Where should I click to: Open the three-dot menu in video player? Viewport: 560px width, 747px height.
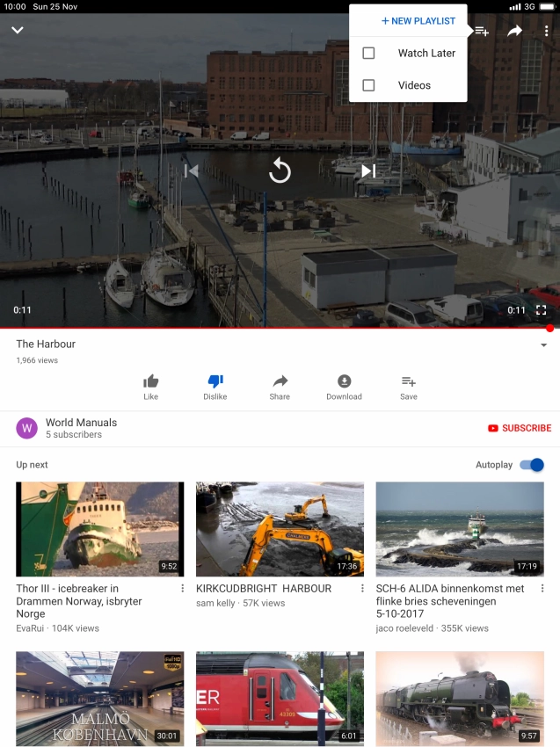click(x=546, y=31)
